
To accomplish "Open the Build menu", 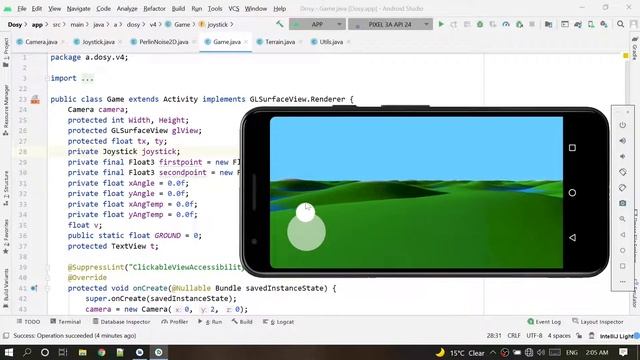I will pos(178,9).
